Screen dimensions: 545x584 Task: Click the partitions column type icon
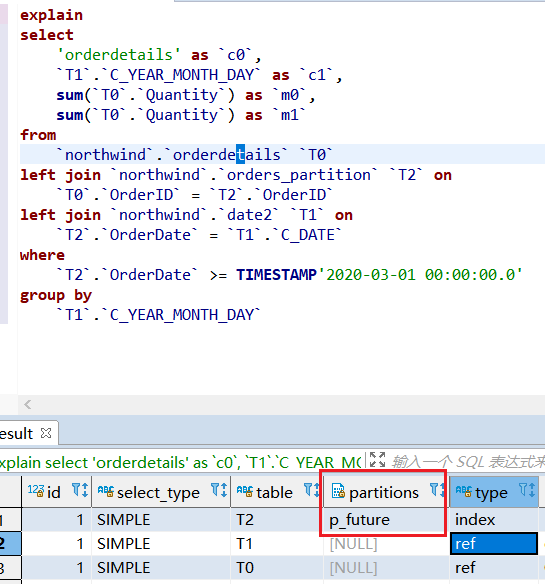(x=338, y=491)
